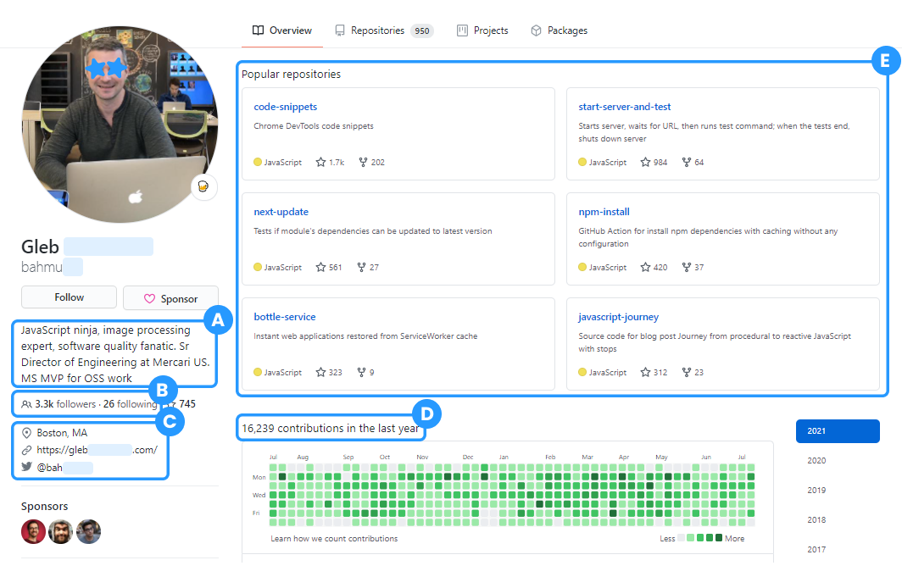Click the heart icon inside the Sponsor button
The height and width of the screenshot is (588, 902).
(x=150, y=297)
